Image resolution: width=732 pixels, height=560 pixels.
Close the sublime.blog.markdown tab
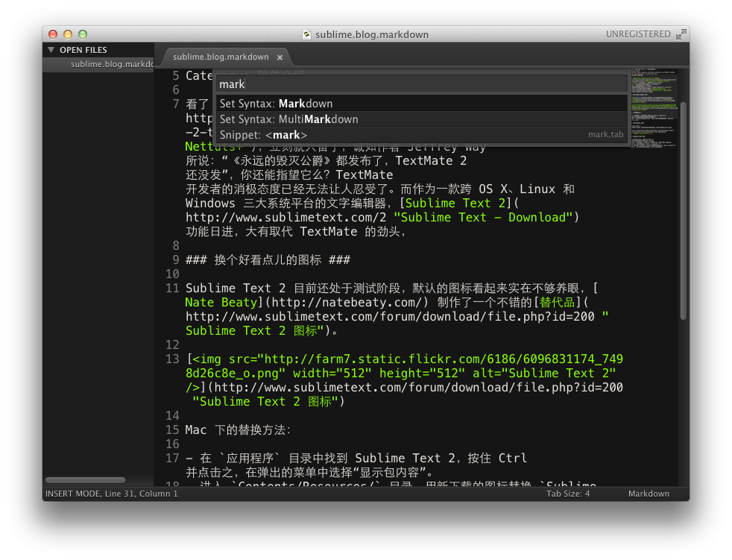pos(280,57)
